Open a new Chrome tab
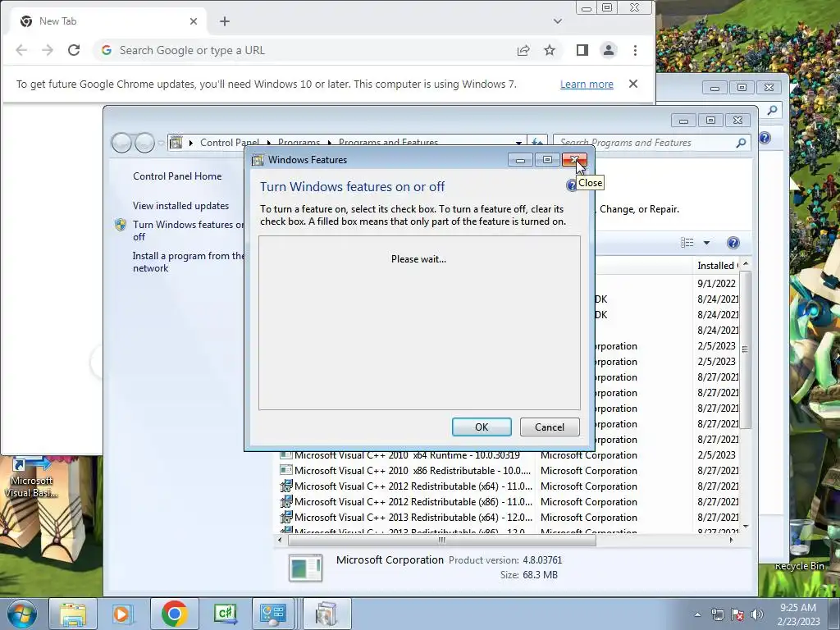The width and height of the screenshot is (840, 630). [x=225, y=21]
